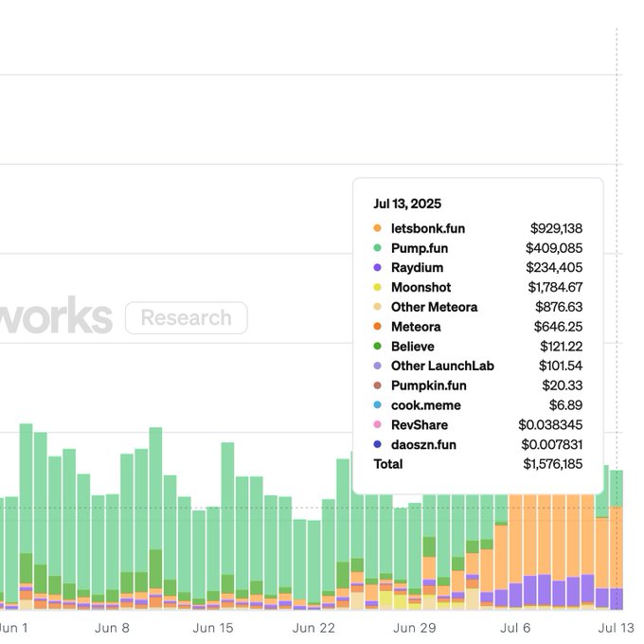The image size is (644, 644).
Task: Click the Jun 15 date label
Action: click(212, 627)
